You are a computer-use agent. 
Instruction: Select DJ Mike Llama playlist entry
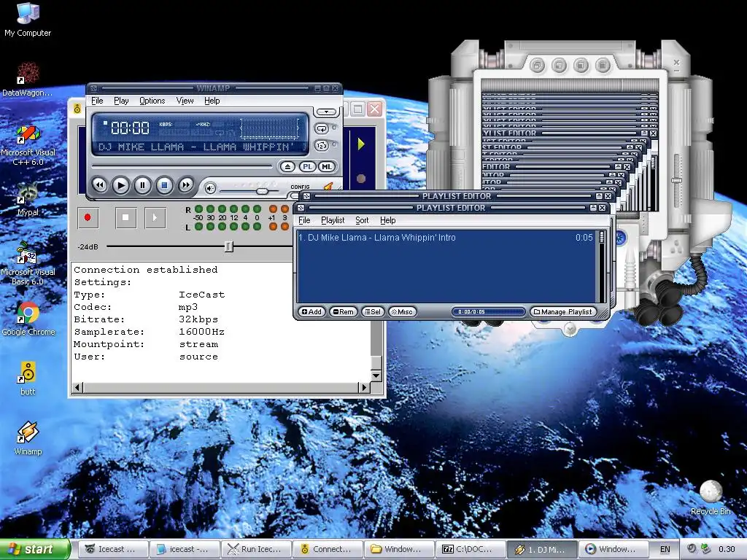click(446, 237)
